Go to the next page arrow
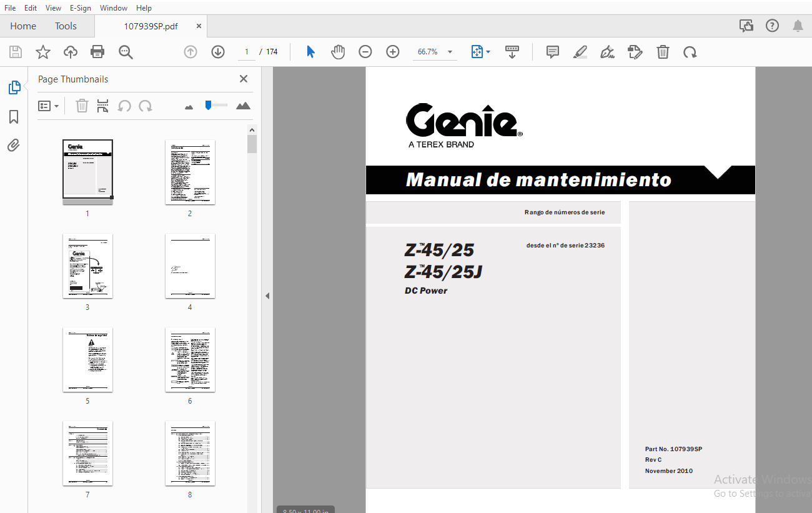 click(x=218, y=52)
